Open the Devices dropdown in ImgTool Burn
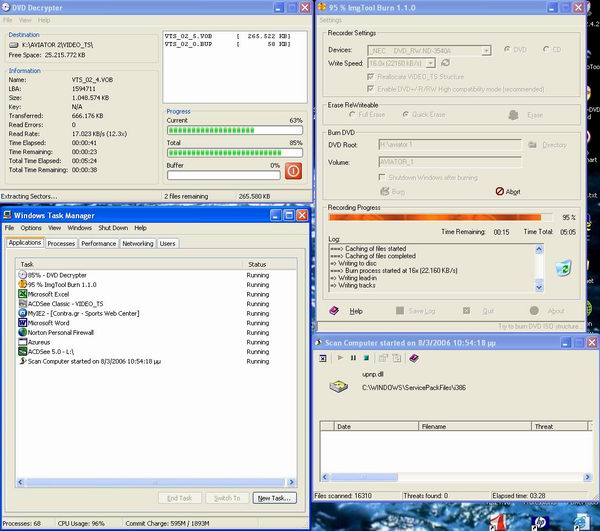600x531 pixels. (486, 50)
